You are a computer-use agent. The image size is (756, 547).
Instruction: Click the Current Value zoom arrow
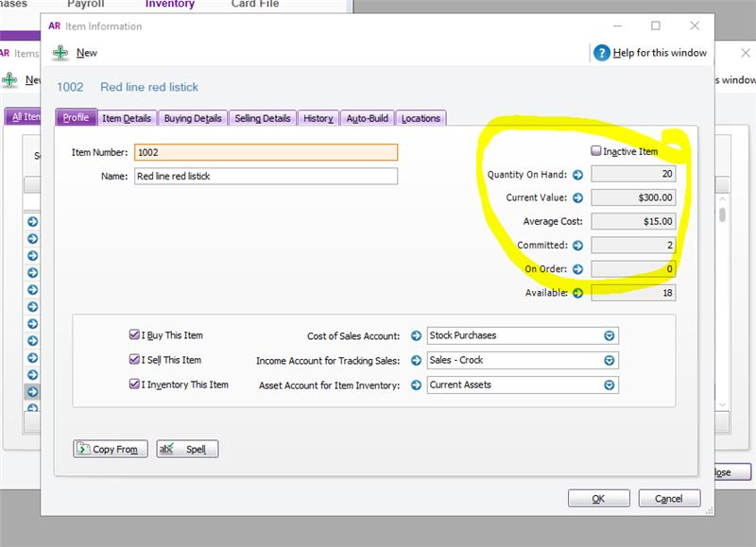(x=577, y=198)
